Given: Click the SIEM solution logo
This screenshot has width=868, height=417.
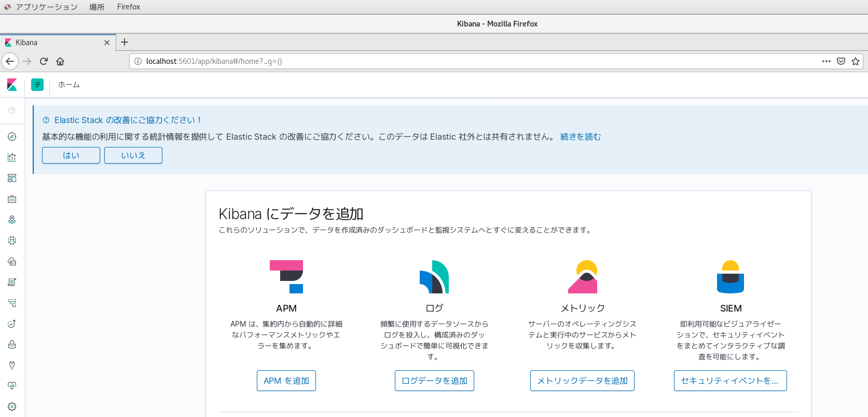Looking at the screenshot, I should (x=731, y=277).
